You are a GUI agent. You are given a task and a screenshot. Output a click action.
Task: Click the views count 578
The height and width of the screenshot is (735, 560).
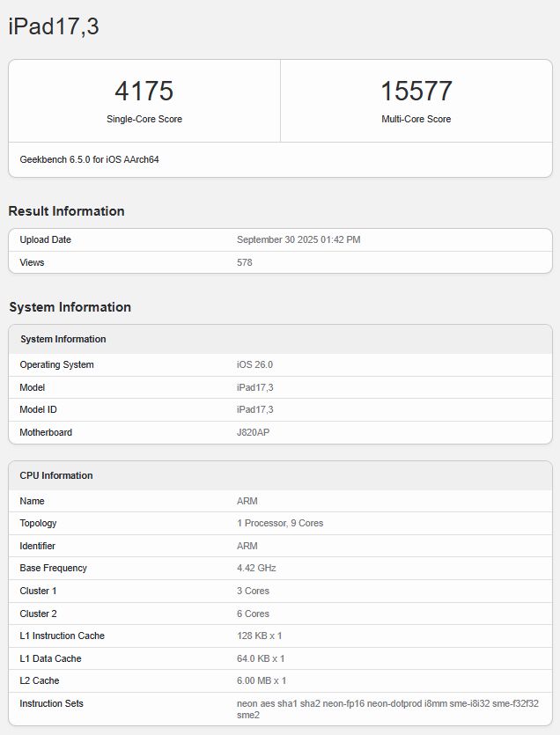[x=245, y=262]
